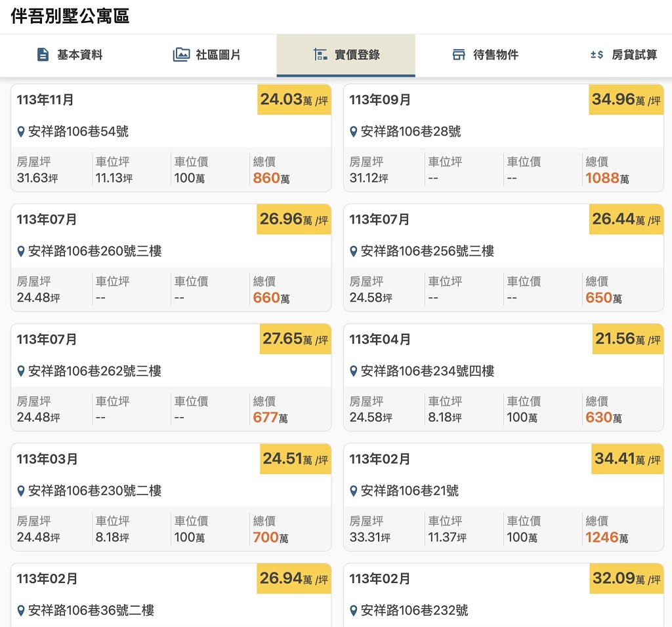Screen dimensions: 672x627
Task: Select the 677萬 total price
Action: [x=270, y=417]
